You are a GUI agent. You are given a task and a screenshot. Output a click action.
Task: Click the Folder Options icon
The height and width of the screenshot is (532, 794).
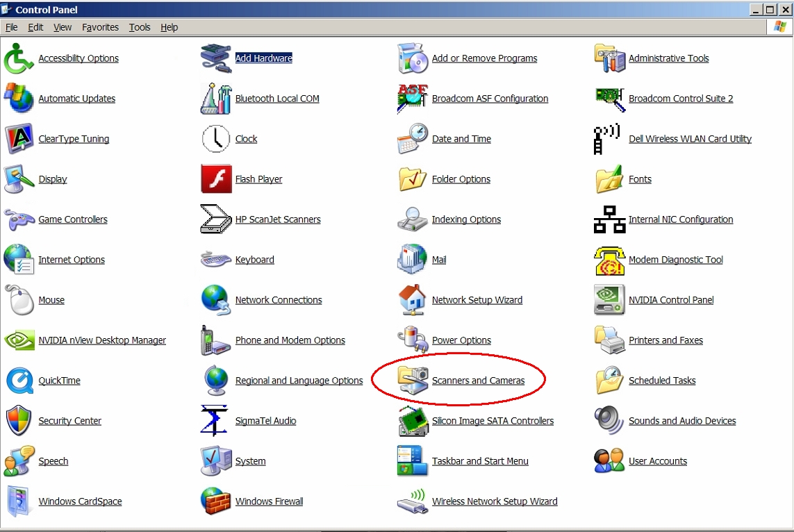click(413, 178)
